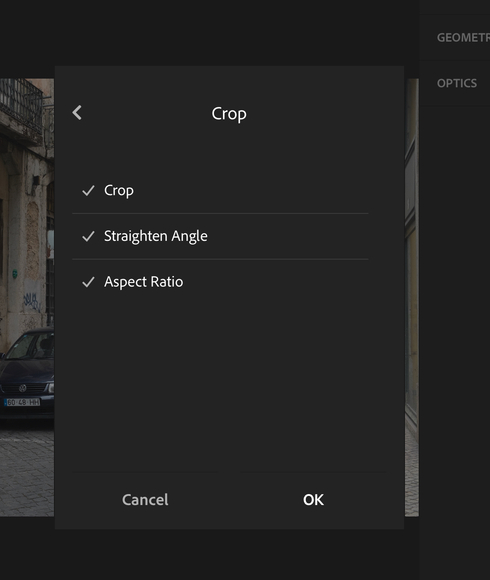Uncheck the Crop checkmark
The width and height of the screenshot is (490, 580).
pos(88,191)
